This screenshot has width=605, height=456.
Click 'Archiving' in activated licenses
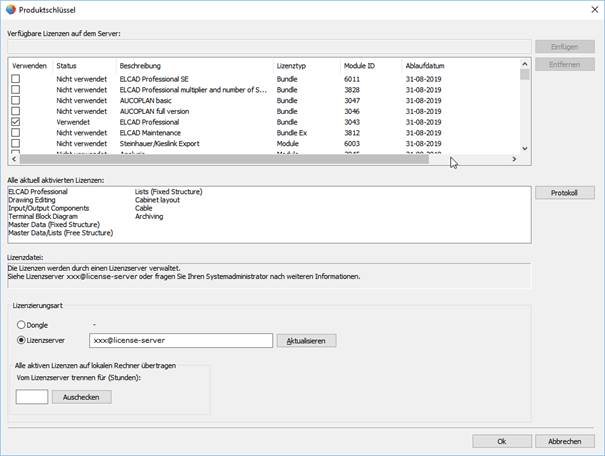pos(149,216)
